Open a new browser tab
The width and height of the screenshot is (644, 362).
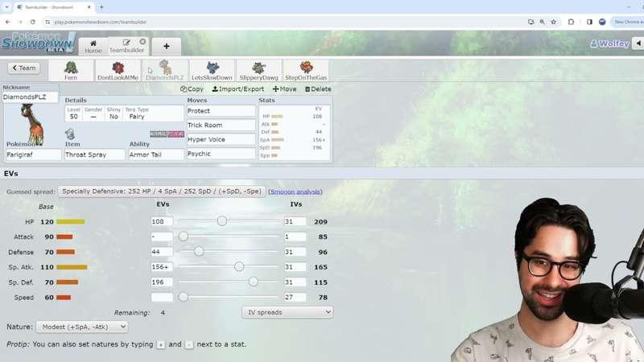(x=101, y=7)
